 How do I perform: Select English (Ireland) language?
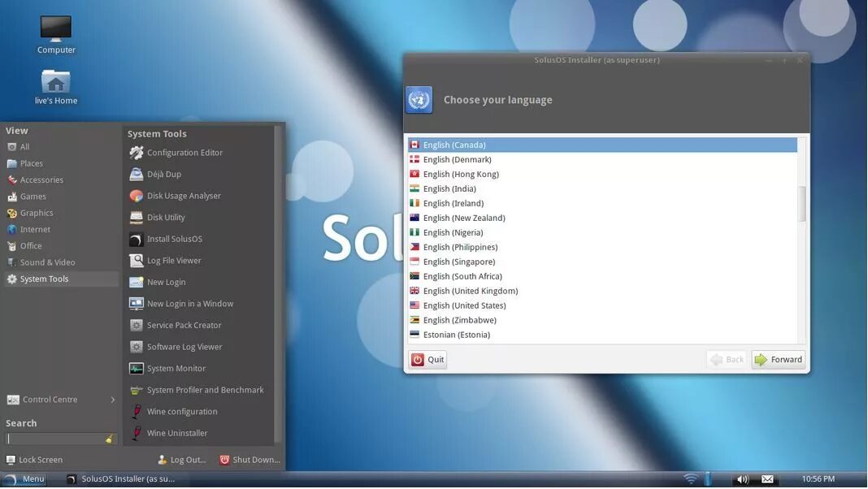tap(602, 204)
